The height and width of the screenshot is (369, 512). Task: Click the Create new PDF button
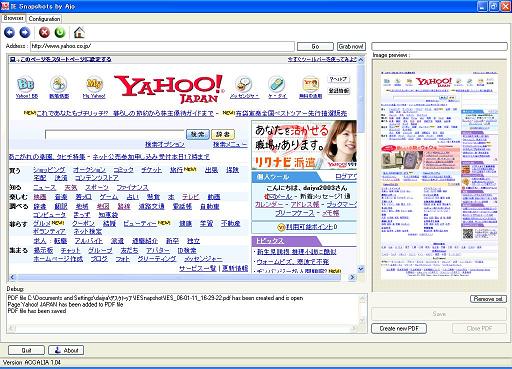tap(399, 328)
